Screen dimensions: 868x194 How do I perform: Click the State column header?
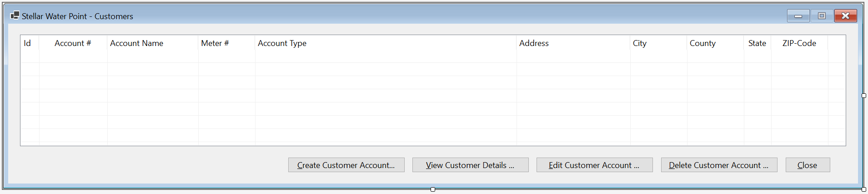[758, 43]
